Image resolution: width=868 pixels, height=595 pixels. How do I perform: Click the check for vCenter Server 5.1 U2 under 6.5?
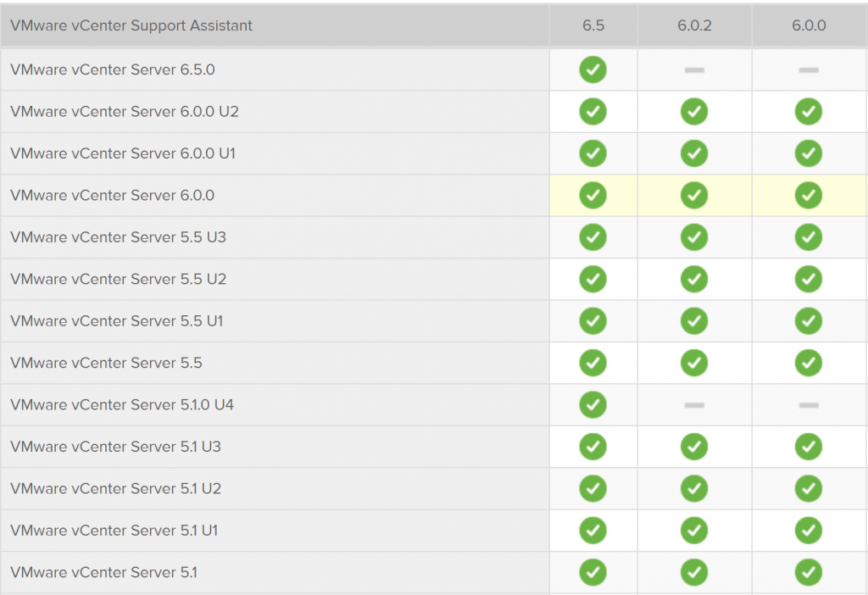point(593,489)
